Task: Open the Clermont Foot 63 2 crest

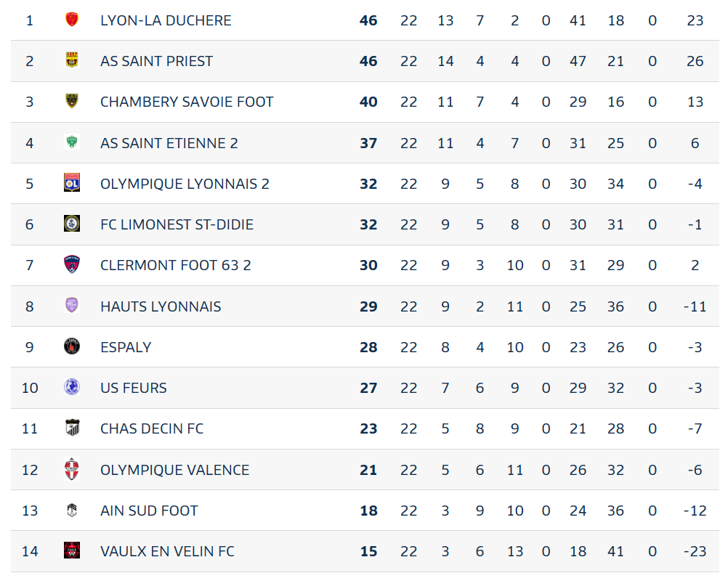Action: tap(71, 264)
